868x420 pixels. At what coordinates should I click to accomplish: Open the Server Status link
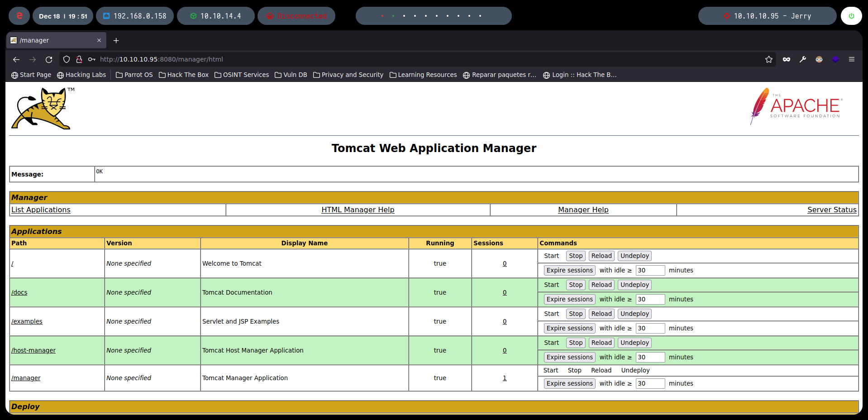[x=832, y=210]
